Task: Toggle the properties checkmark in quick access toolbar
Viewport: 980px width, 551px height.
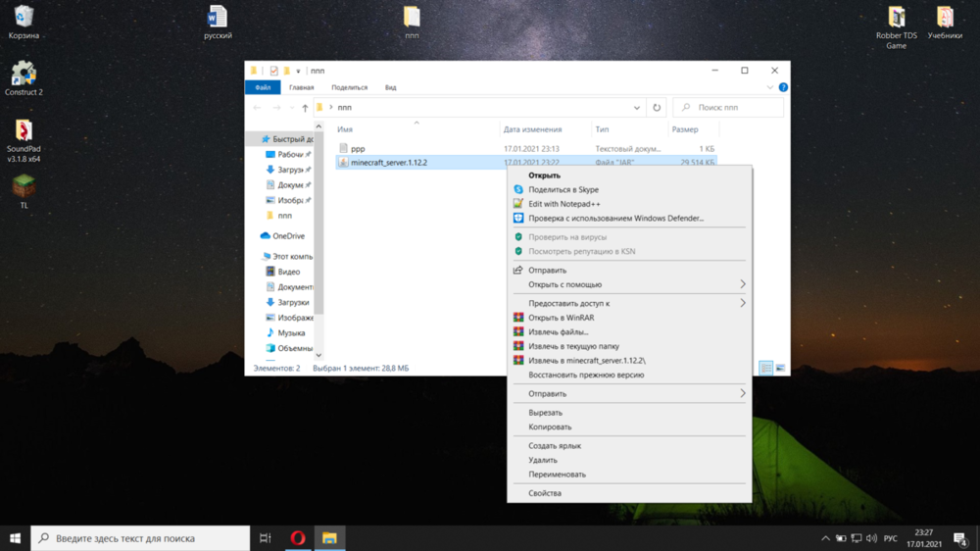Action: tap(273, 71)
